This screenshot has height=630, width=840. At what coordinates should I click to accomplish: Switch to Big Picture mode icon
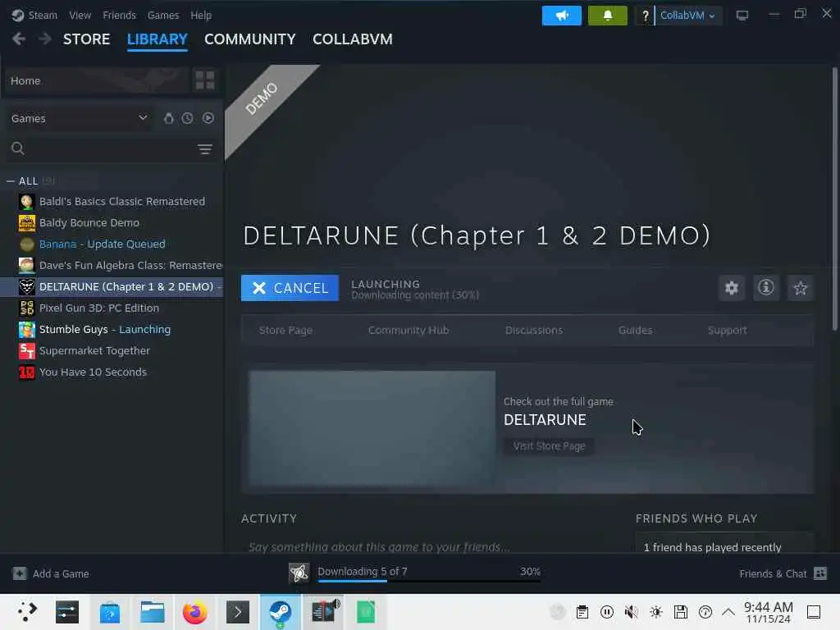pyautogui.click(x=742, y=15)
